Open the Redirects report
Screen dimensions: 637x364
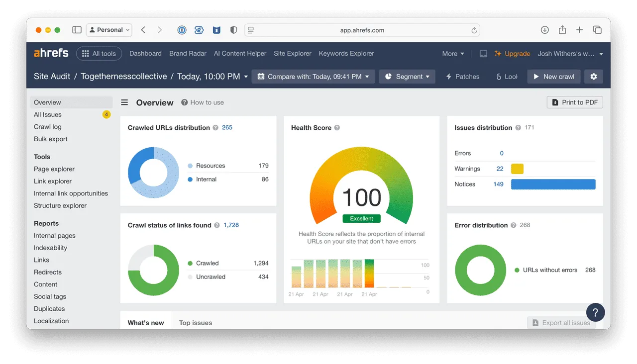pos(48,272)
